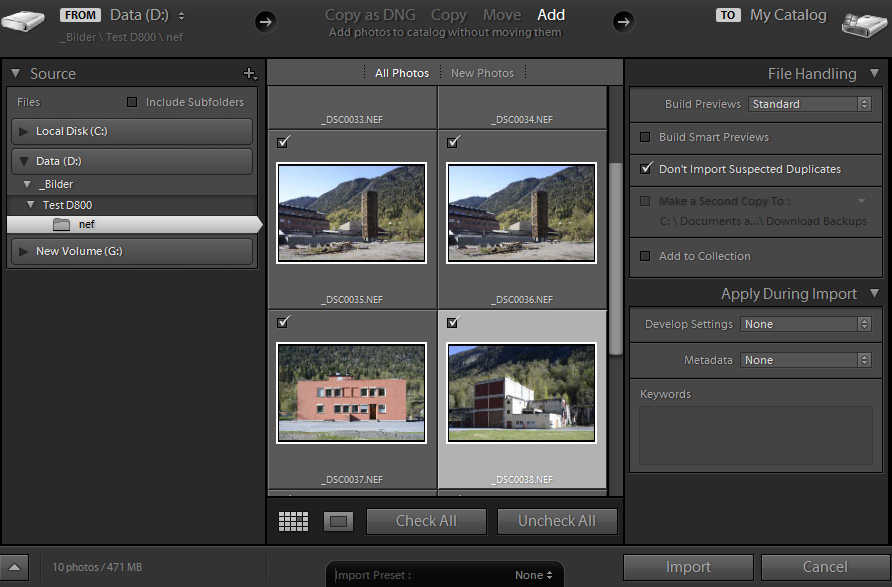Open Import Preset None dropdown
Screen dimensions: 892x587
click(x=534, y=575)
